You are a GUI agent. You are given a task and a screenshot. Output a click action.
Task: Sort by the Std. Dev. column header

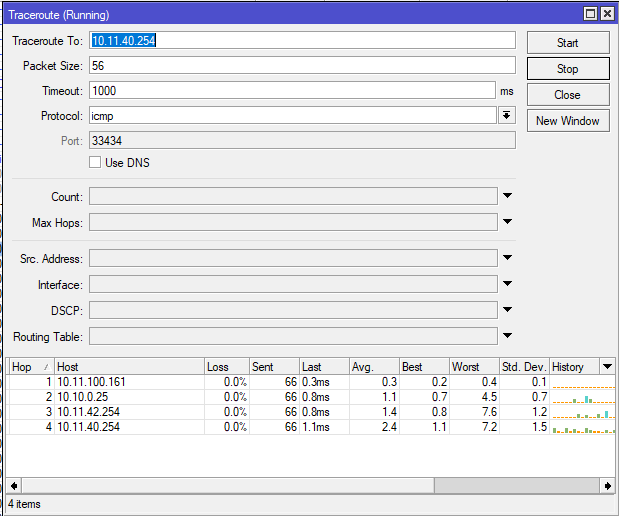tap(524, 367)
